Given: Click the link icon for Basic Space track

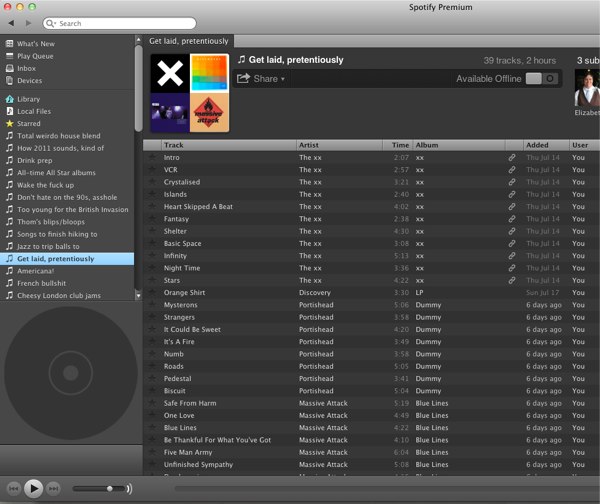Looking at the screenshot, I should point(512,243).
